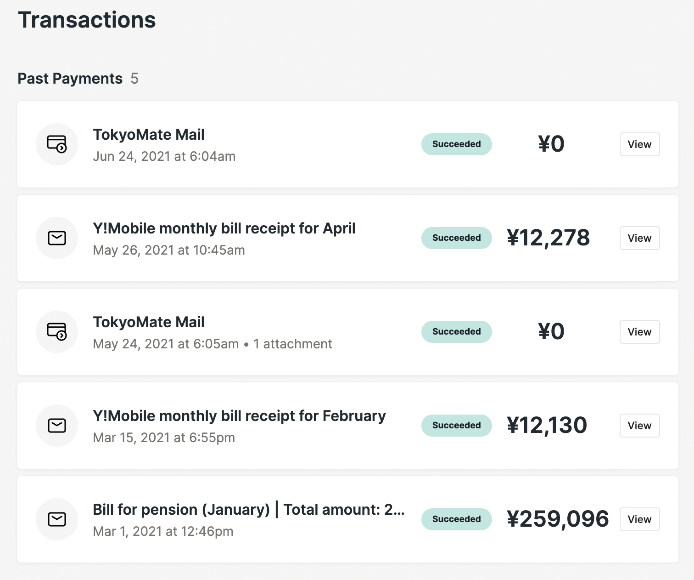Click the ¥259,096 amount
Screen dimensions: 694x580
pyautogui.click(x=557, y=519)
